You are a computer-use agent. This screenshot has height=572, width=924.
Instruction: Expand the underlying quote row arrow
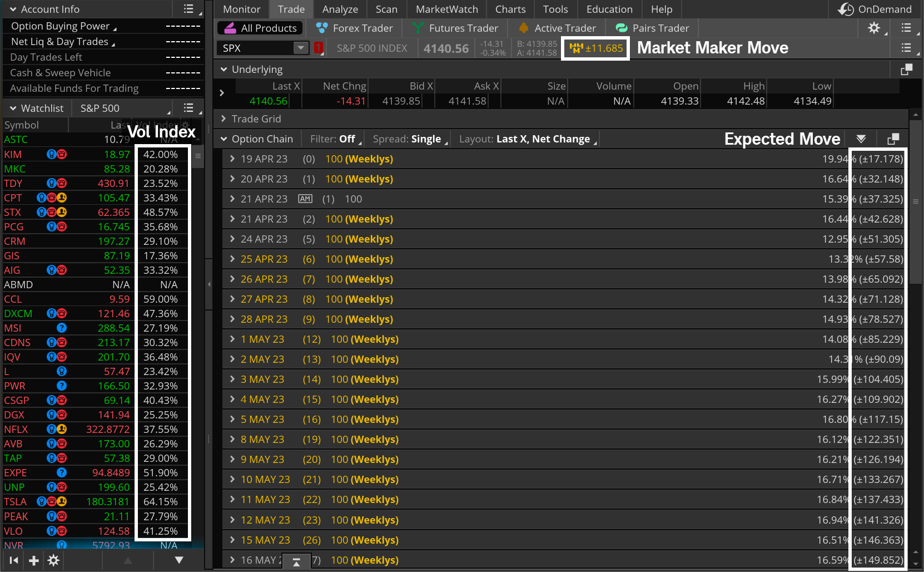[x=222, y=93]
